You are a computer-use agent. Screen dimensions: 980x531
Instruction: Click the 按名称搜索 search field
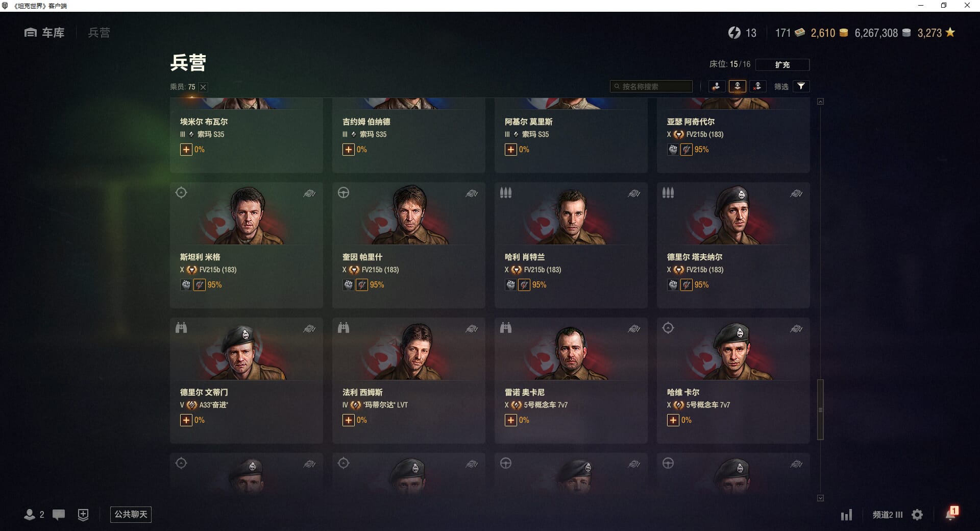651,86
